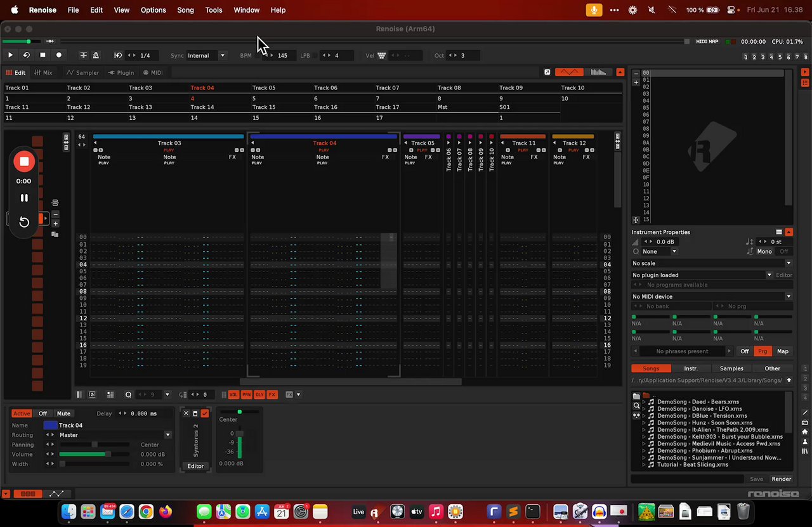
Task: Toggle block loop icon beside 1/4
Action: [x=118, y=55]
